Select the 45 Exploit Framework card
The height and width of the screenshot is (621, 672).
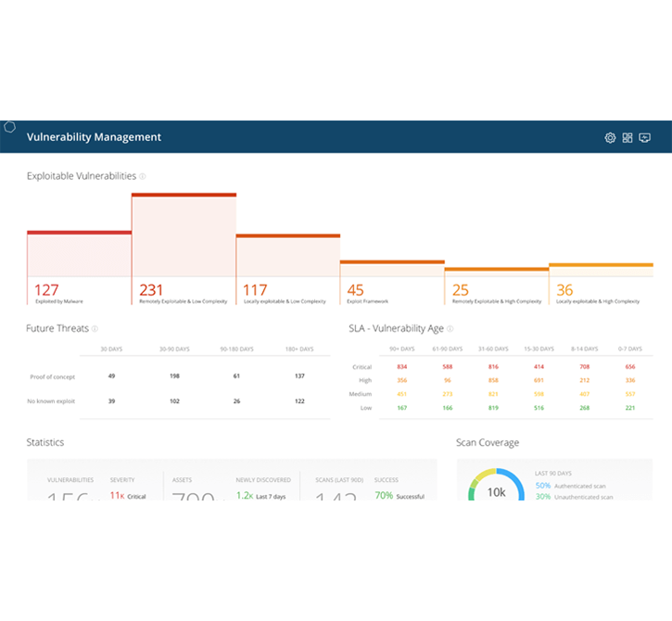392,283
